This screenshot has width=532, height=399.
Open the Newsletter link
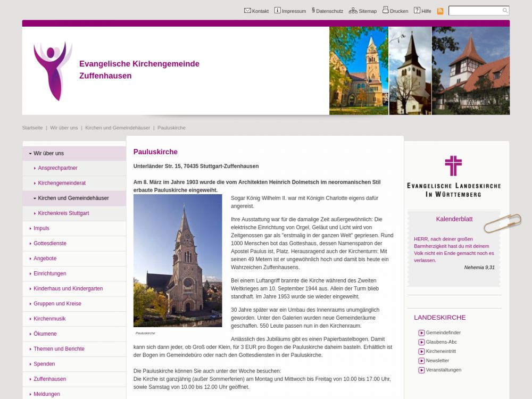point(437,361)
